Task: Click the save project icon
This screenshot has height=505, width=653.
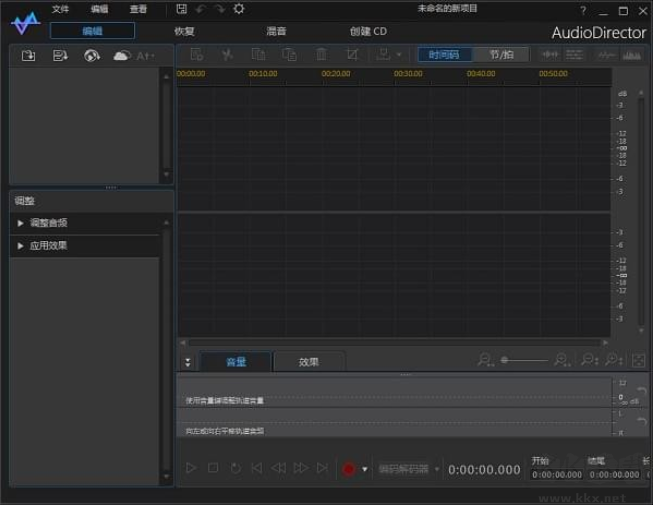Action: [x=181, y=9]
